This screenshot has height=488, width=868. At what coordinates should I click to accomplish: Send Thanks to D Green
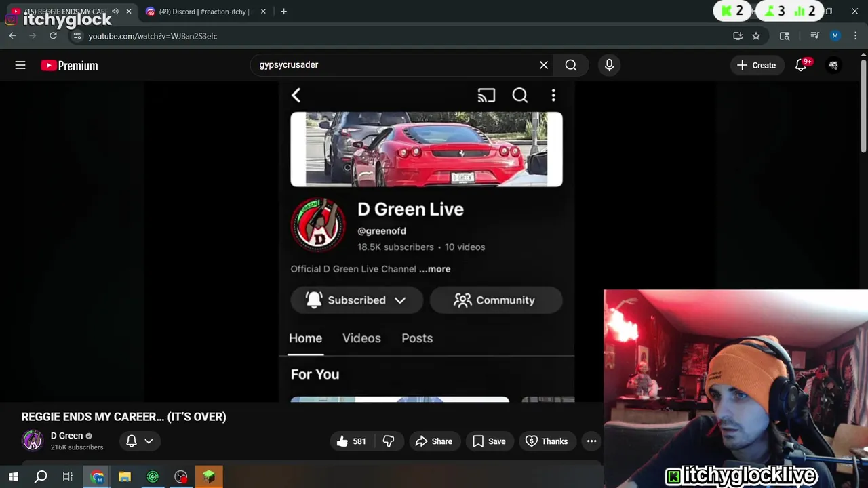pos(547,441)
